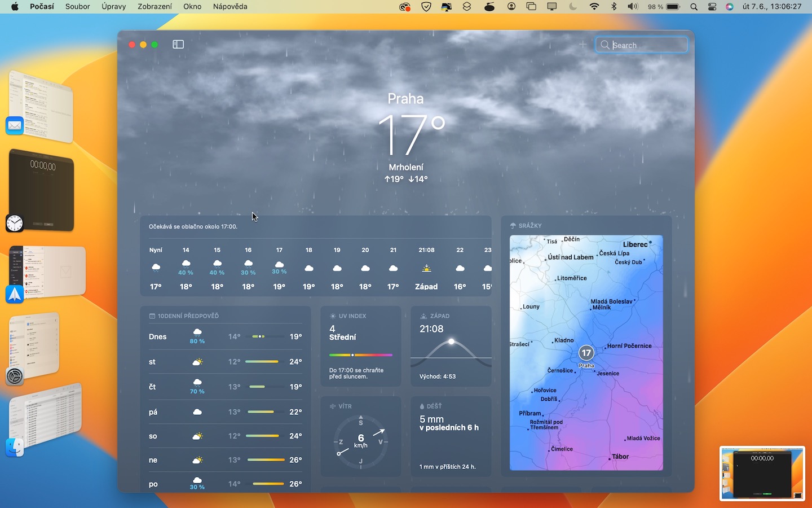The image size is (812, 508).
Task: Open Control Center from menu bar
Action: [x=712, y=7]
